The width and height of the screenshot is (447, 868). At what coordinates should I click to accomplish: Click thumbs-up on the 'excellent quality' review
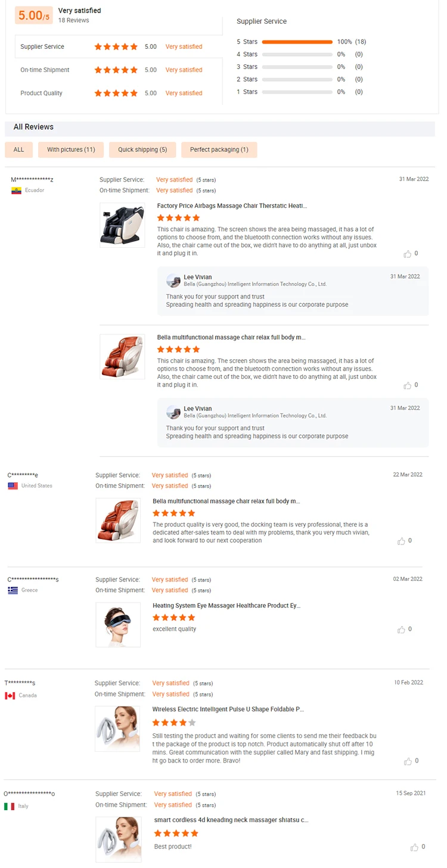[x=401, y=630]
